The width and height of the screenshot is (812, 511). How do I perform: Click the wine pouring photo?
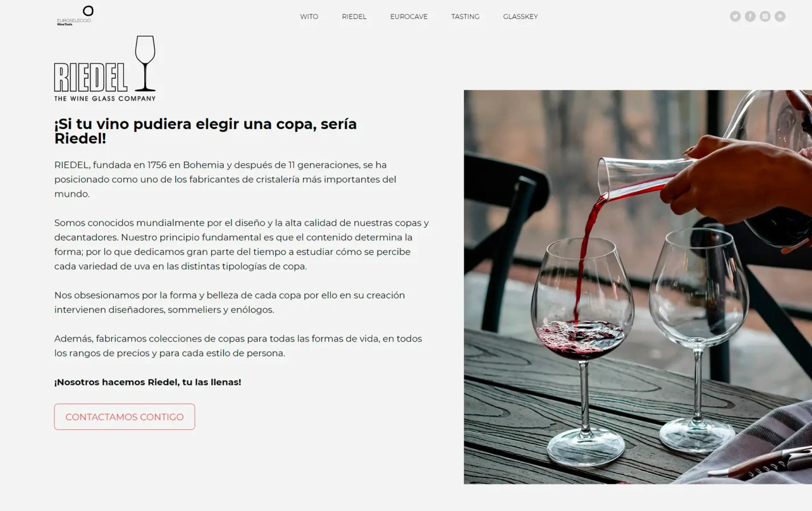pos(638,287)
